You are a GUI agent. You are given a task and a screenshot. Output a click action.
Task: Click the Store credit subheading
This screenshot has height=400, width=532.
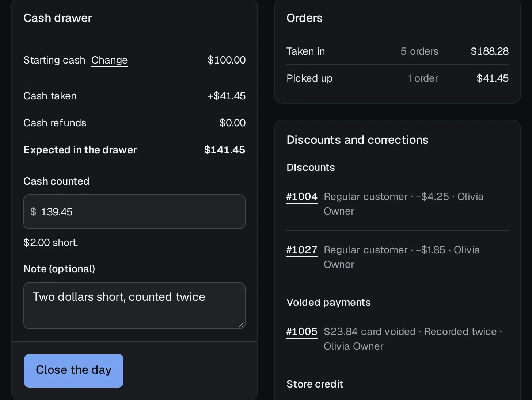(x=315, y=384)
